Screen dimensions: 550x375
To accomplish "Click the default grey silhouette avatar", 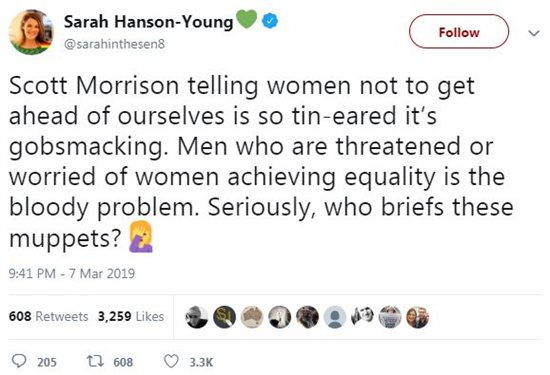I will click(x=335, y=317).
